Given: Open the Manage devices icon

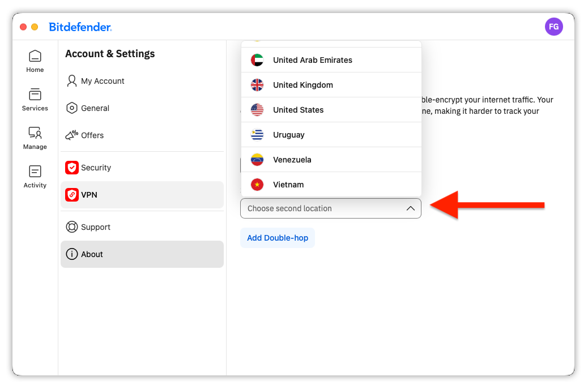Looking at the screenshot, I should pyautogui.click(x=35, y=132).
